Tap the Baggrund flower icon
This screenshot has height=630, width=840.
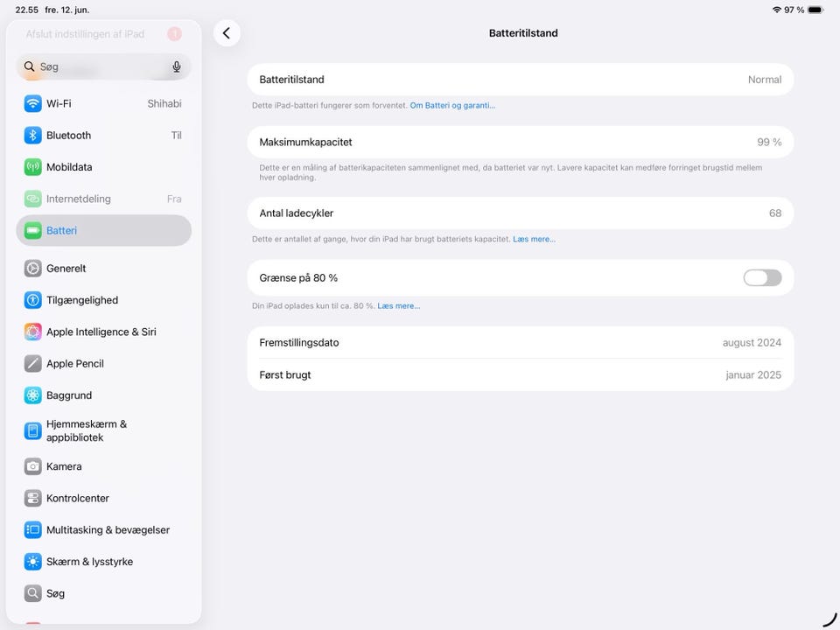tap(32, 395)
